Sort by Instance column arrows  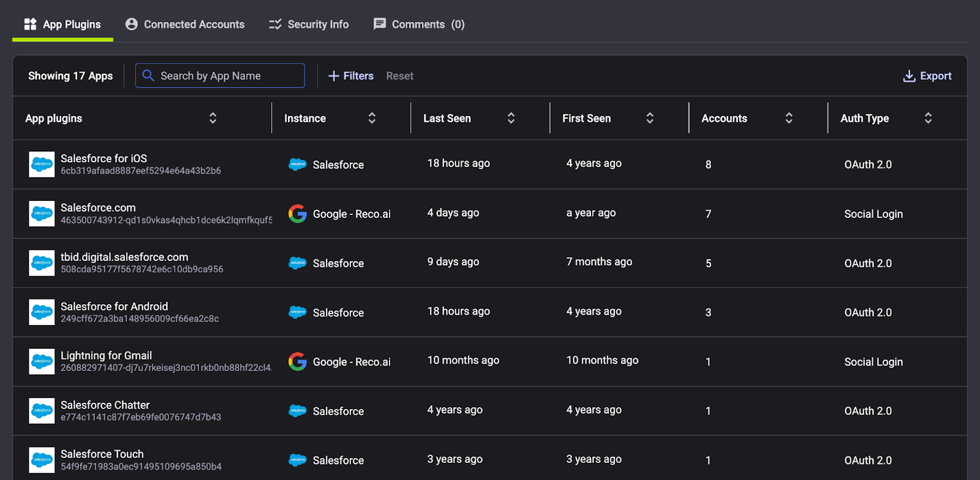click(x=372, y=118)
